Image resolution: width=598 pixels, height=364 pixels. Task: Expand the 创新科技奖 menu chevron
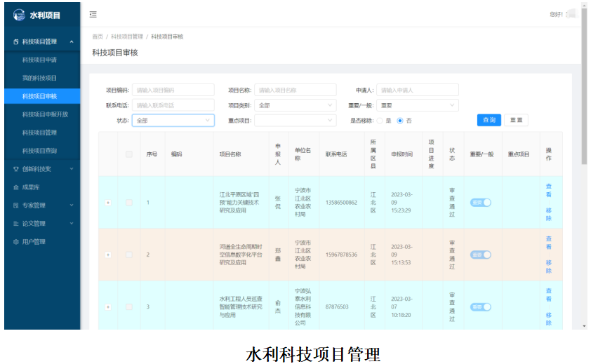coord(72,169)
